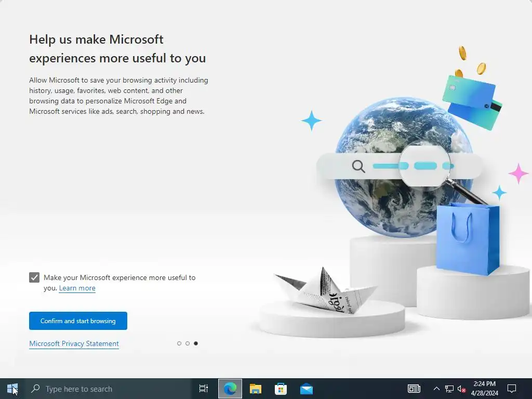Open News and interests widget icon
The image size is (532, 399).
pyautogui.click(x=414, y=389)
